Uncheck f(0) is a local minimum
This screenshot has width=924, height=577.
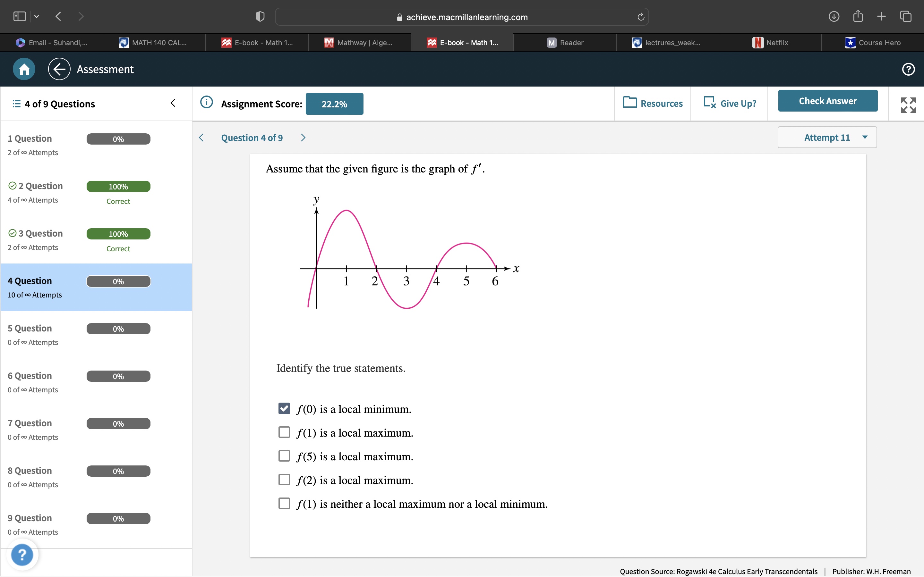coord(285,408)
